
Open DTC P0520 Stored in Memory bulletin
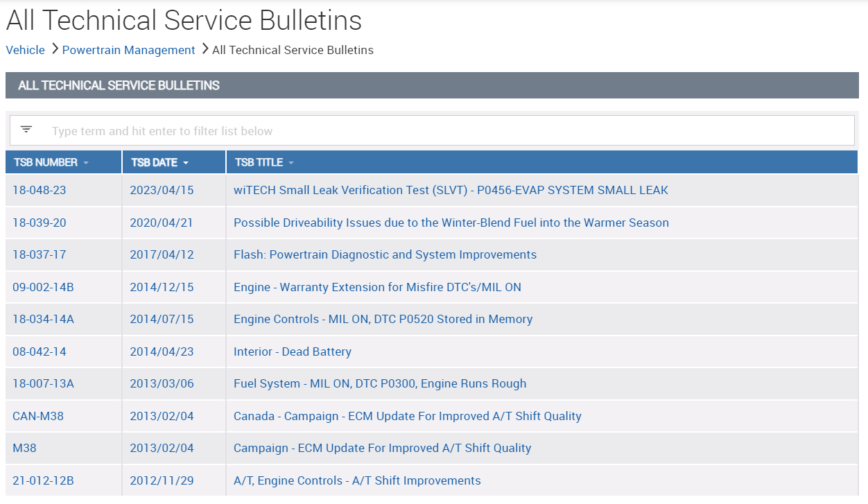(383, 319)
